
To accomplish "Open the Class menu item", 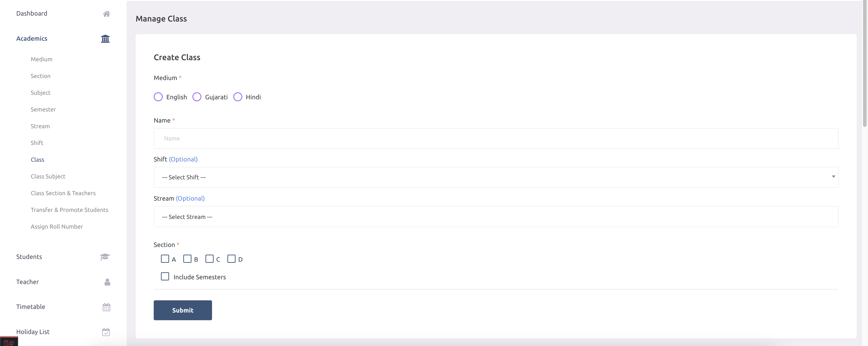I will pos(37,159).
